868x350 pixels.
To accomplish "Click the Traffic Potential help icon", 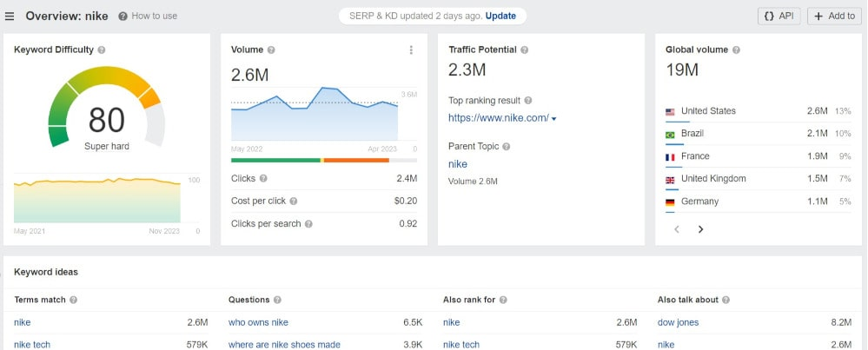I will point(524,50).
